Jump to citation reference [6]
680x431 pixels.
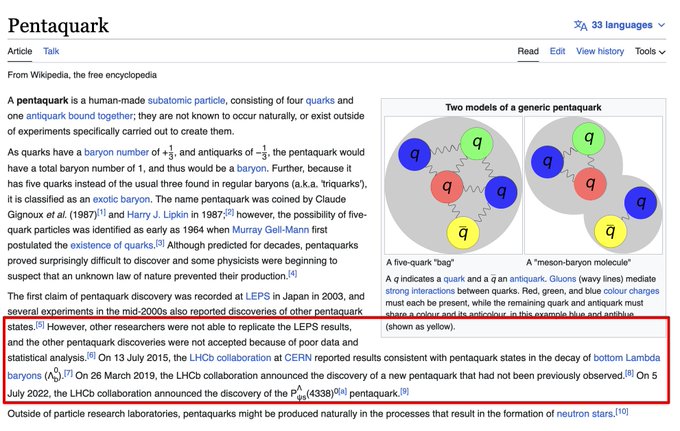[x=91, y=355]
